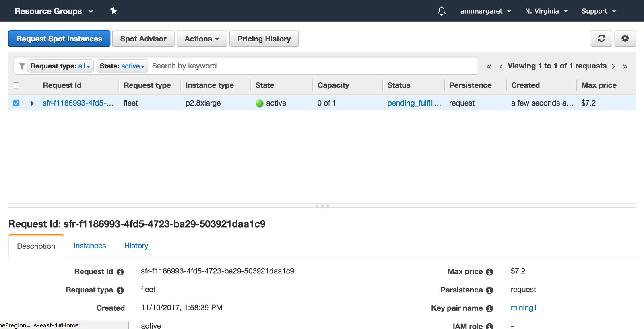This screenshot has height=329, width=644.
Task: Expand the sfr-f1186993 request row
Action: [x=32, y=103]
